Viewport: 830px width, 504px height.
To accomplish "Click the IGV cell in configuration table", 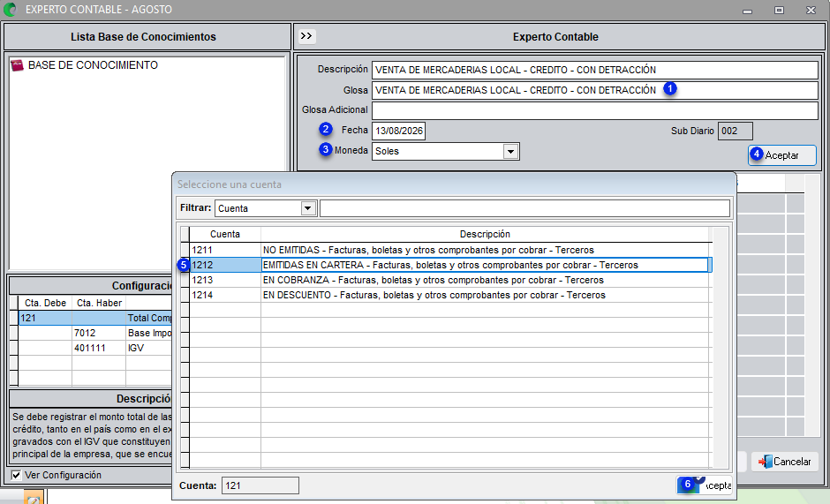I will coord(148,348).
